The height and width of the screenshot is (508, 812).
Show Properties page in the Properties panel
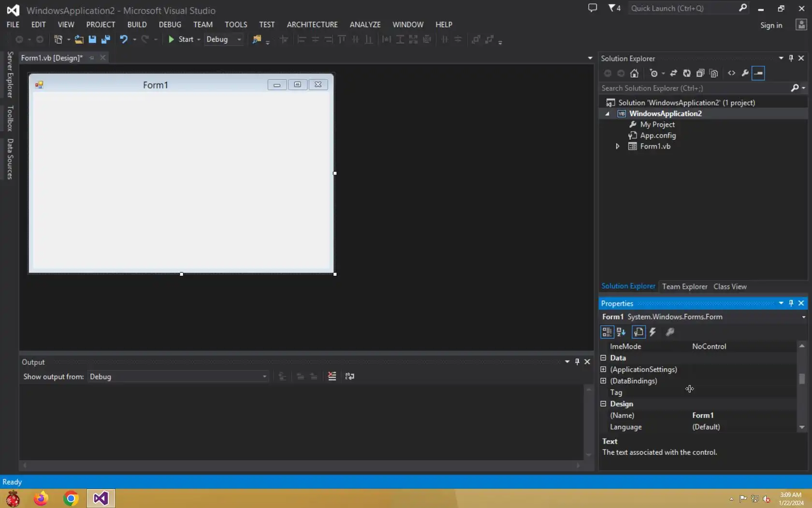(638, 332)
